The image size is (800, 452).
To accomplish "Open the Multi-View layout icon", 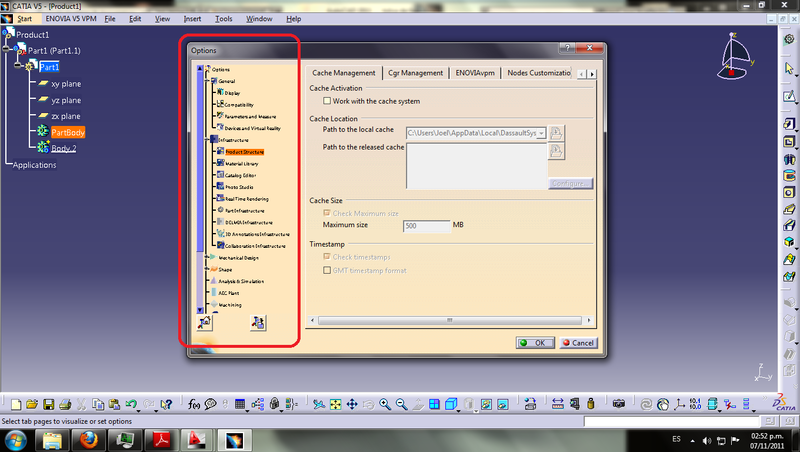I will [x=434, y=405].
